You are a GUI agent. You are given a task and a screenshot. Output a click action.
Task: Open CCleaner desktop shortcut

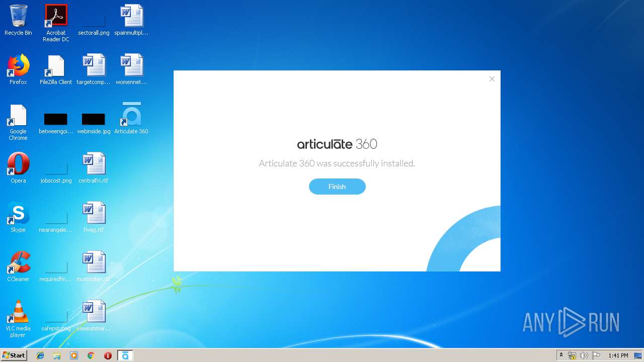point(18,266)
